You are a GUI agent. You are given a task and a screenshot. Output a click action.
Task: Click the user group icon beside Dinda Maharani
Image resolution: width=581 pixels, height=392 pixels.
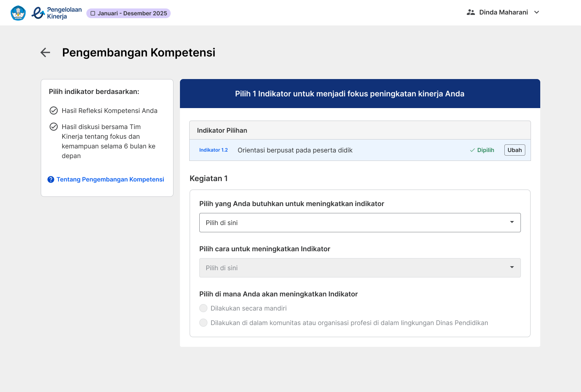click(x=470, y=13)
